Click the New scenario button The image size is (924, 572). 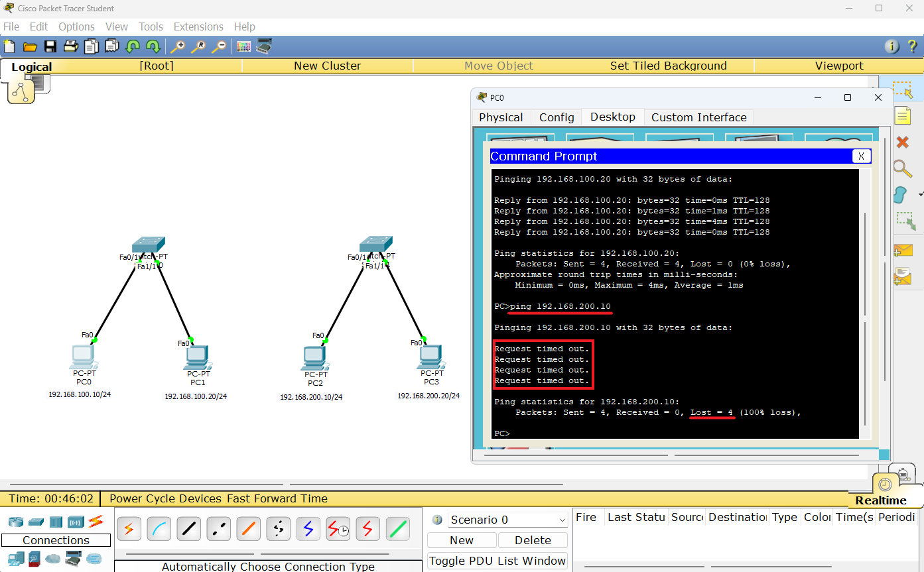[462, 540]
